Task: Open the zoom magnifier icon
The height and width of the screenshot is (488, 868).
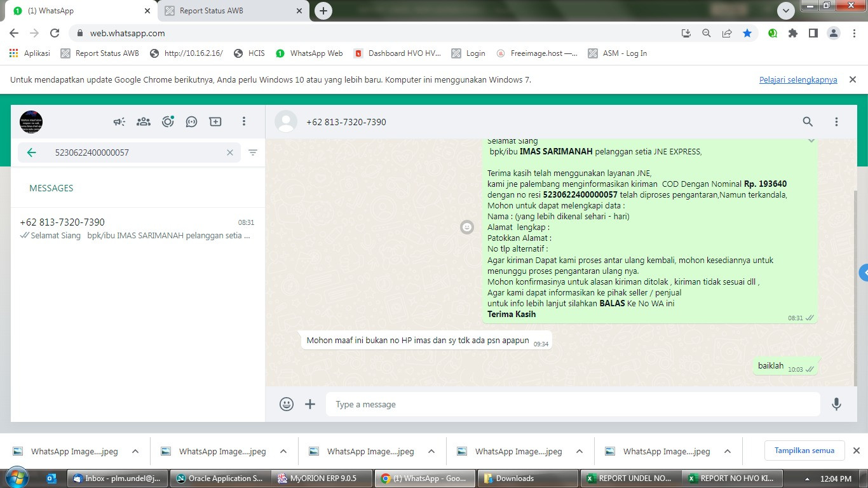Action: point(707,33)
